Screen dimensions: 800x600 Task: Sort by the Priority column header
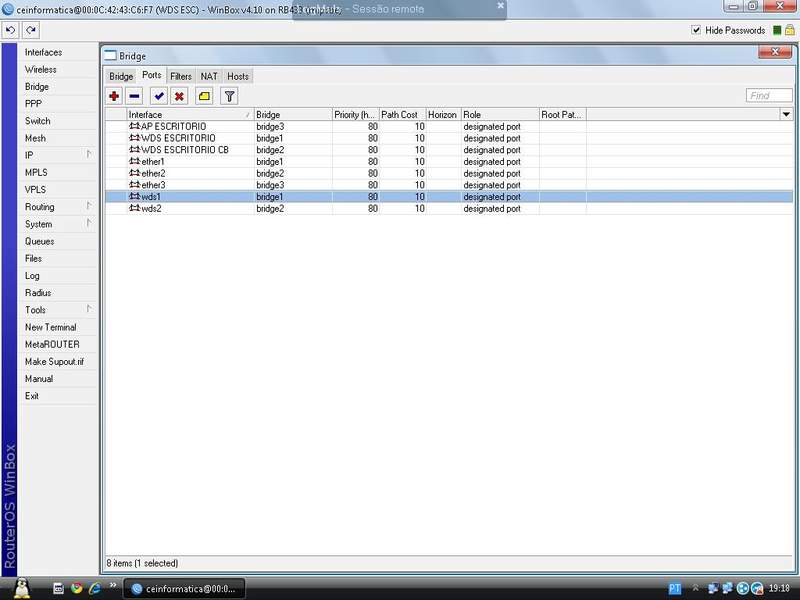click(x=356, y=115)
